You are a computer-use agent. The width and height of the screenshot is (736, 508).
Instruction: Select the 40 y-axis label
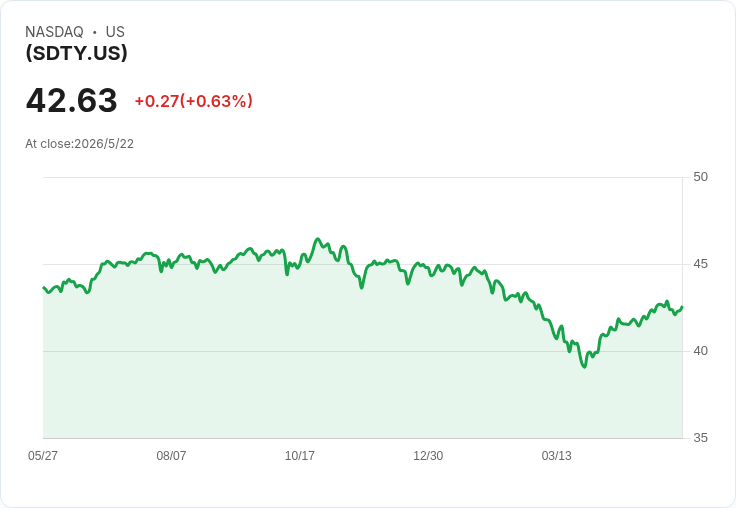point(700,351)
